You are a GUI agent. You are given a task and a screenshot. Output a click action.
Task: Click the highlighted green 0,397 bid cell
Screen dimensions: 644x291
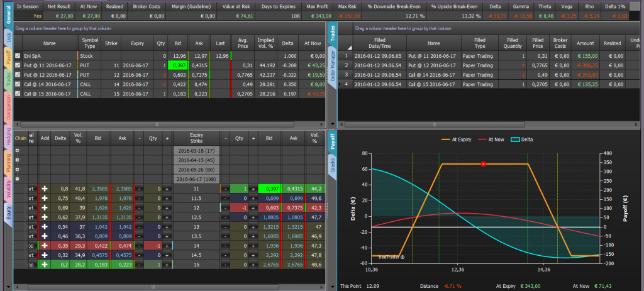(x=178, y=65)
